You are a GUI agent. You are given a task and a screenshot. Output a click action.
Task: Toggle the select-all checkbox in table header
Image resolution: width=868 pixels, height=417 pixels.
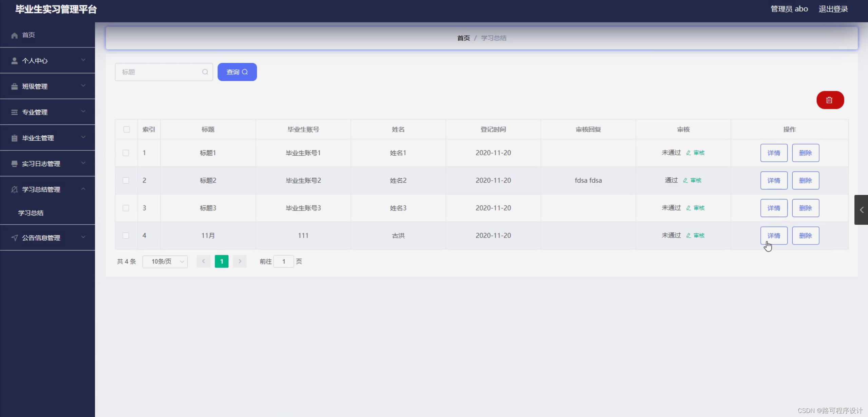[x=127, y=130]
